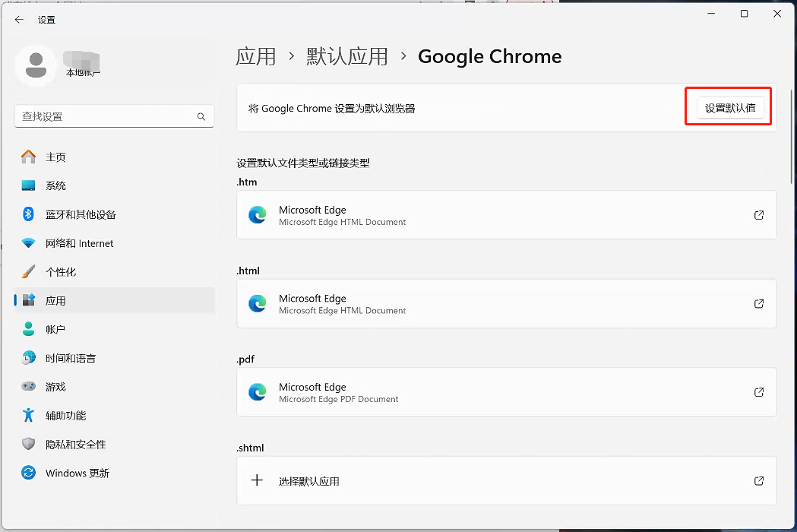
Task: Click the 设置默认值 button
Action: (x=730, y=108)
